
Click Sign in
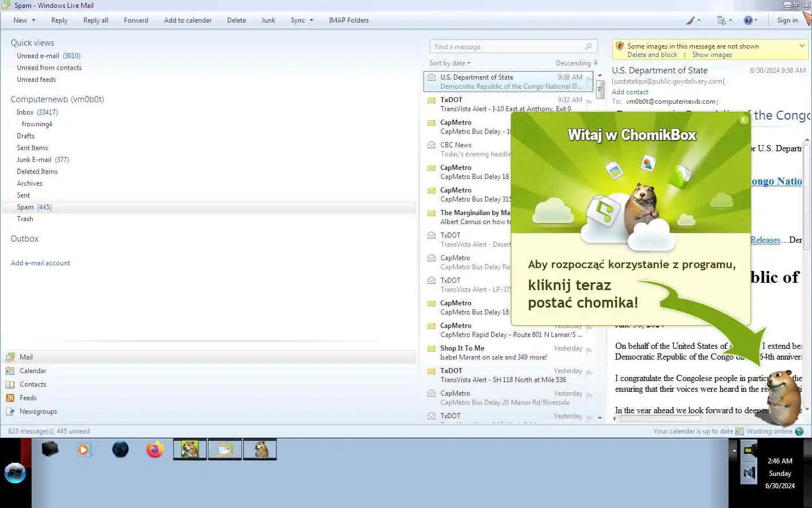click(x=787, y=20)
